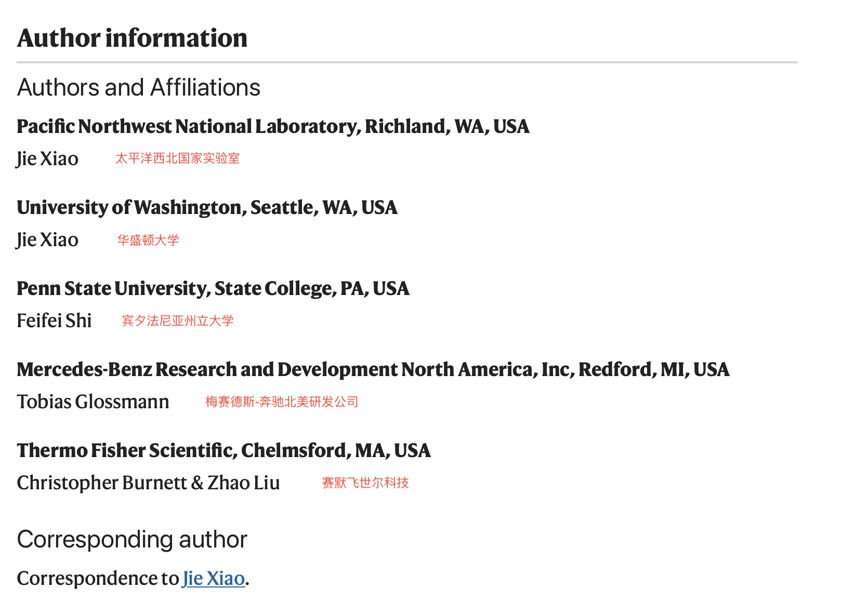Click the red 太平洋西北国家实验室 annotation
This screenshot has height=615, width=868.
pyautogui.click(x=177, y=158)
